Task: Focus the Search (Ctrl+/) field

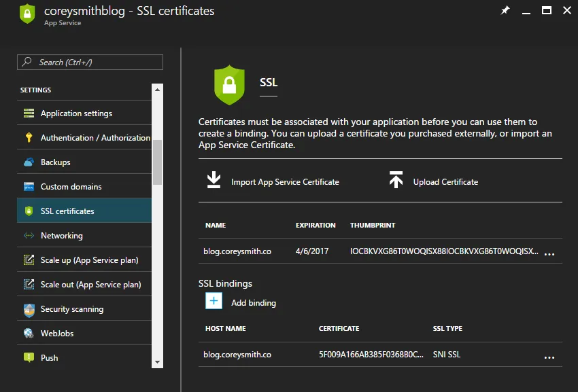Action: click(90, 62)
